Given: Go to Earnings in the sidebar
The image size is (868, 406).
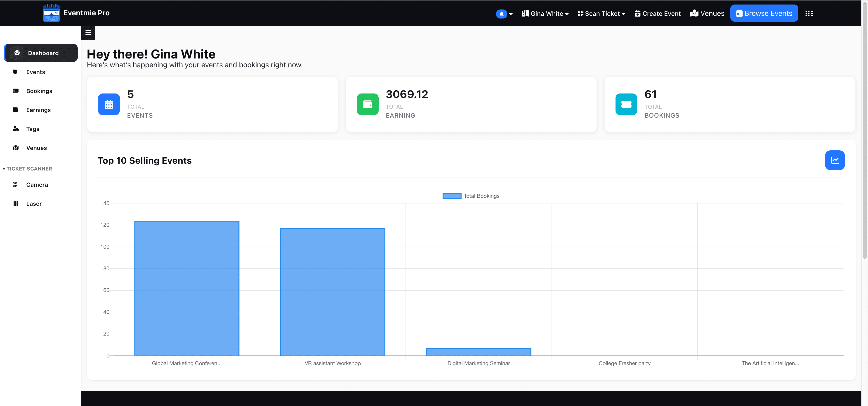Looking at the screenshot, I should click(x=38, y=110).
